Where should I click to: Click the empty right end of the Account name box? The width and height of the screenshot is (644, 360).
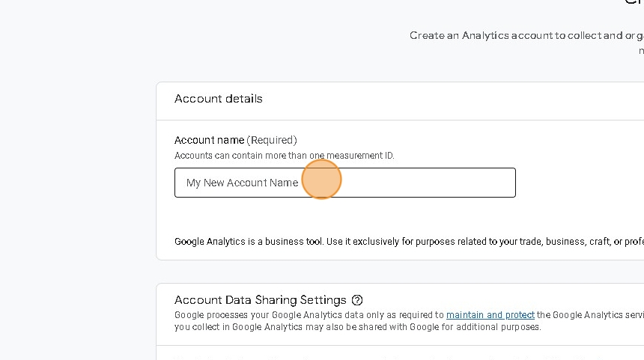tap(479, 183)
